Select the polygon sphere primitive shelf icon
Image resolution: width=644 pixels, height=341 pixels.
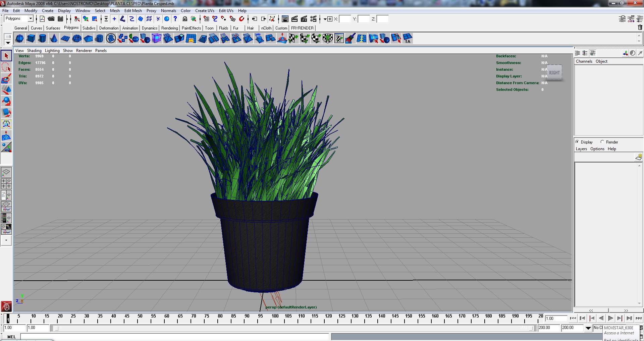pyautogui.click(x=20, y=39)
